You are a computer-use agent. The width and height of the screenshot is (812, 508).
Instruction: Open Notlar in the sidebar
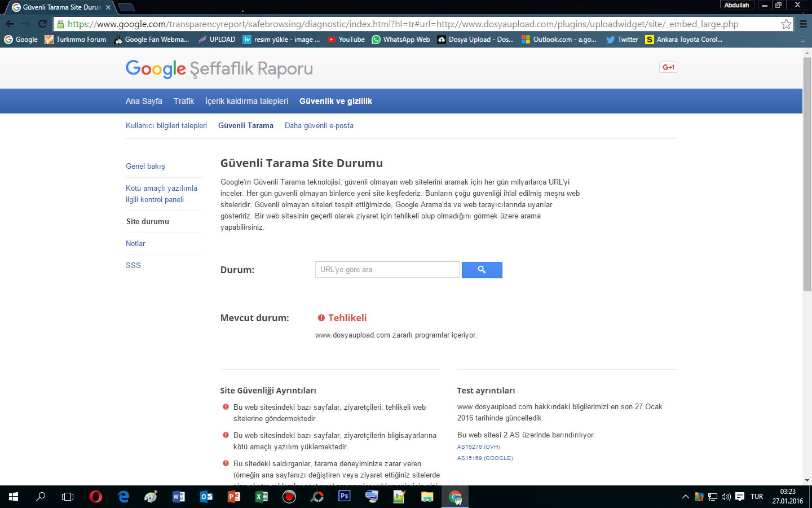(135, 243)
